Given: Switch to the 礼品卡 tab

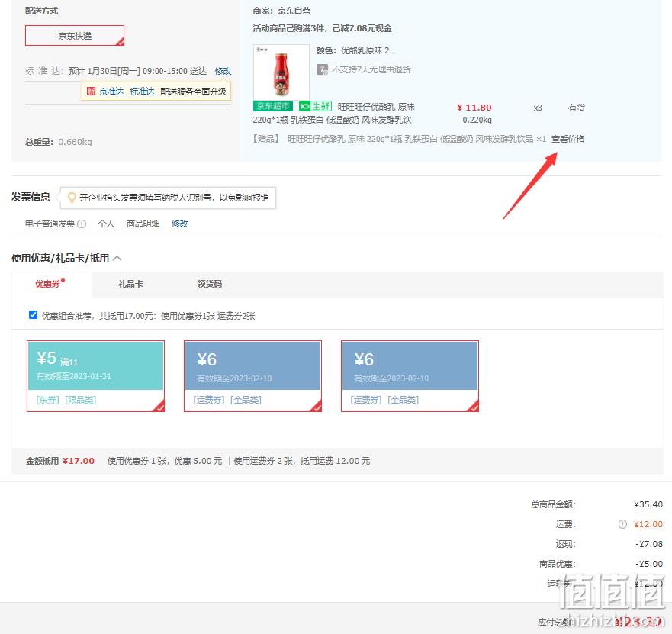Looking at the screenshot, I should (x=130, y=284).
